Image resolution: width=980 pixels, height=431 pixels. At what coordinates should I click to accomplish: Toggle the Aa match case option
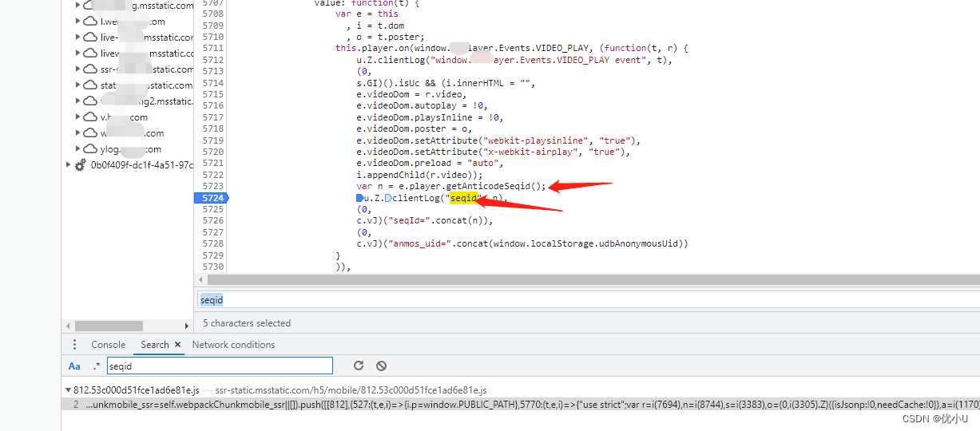tap(74, 366)
